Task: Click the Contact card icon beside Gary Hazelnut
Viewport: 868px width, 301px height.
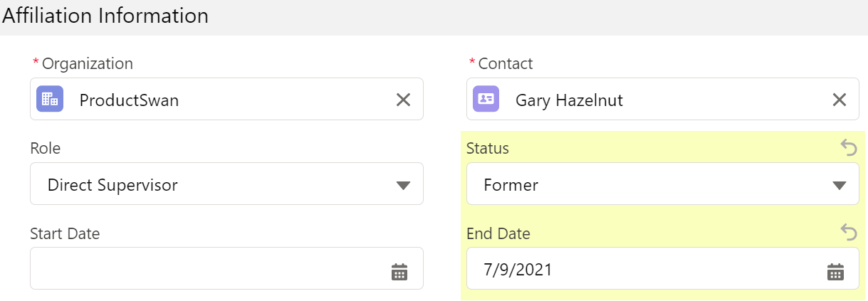Action: tap(486, 100)
